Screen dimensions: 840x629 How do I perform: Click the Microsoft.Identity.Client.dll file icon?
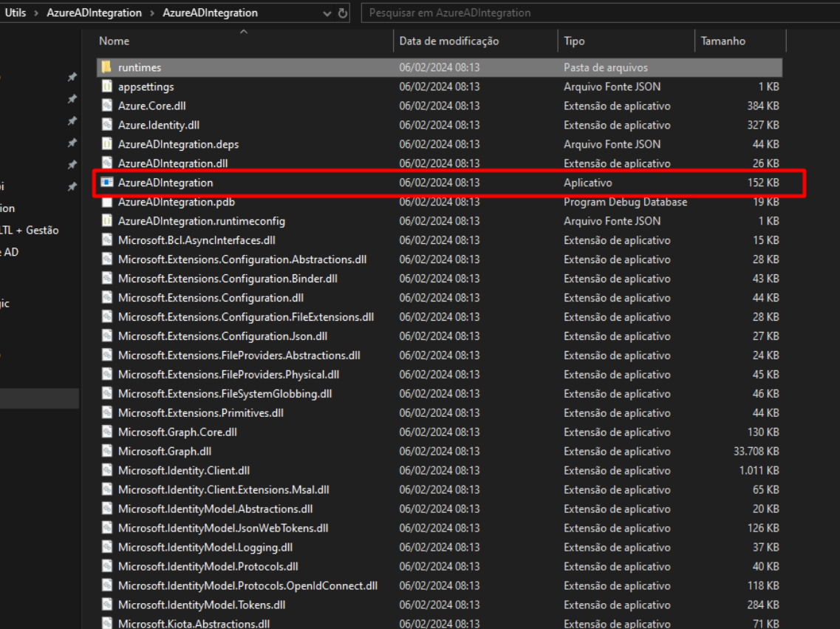(x=107, y=470)
